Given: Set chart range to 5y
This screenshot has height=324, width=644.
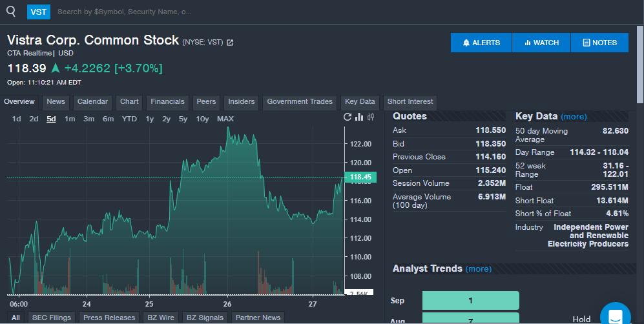Looking at the screenshot, I should click(x=183, y=119).
